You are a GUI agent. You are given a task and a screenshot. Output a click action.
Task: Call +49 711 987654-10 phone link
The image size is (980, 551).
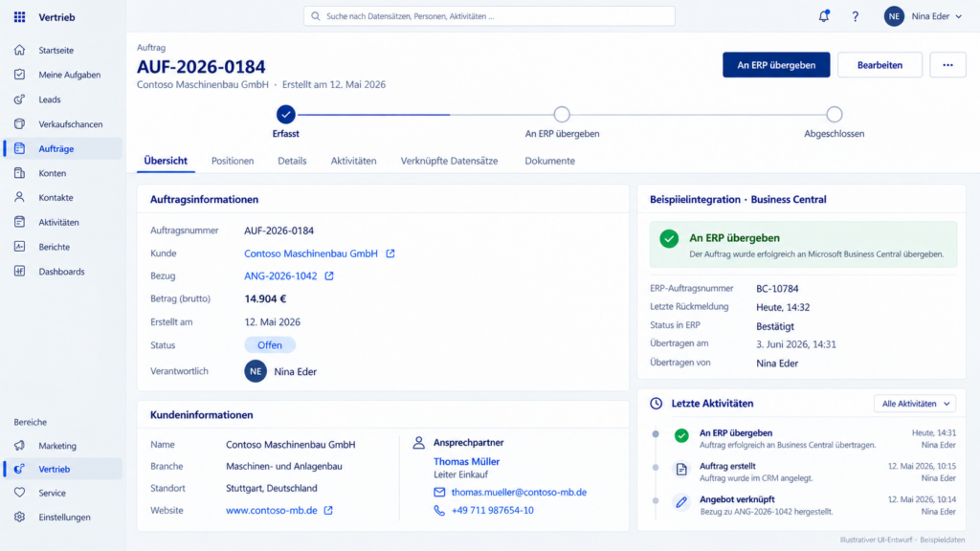pos(493,511)
